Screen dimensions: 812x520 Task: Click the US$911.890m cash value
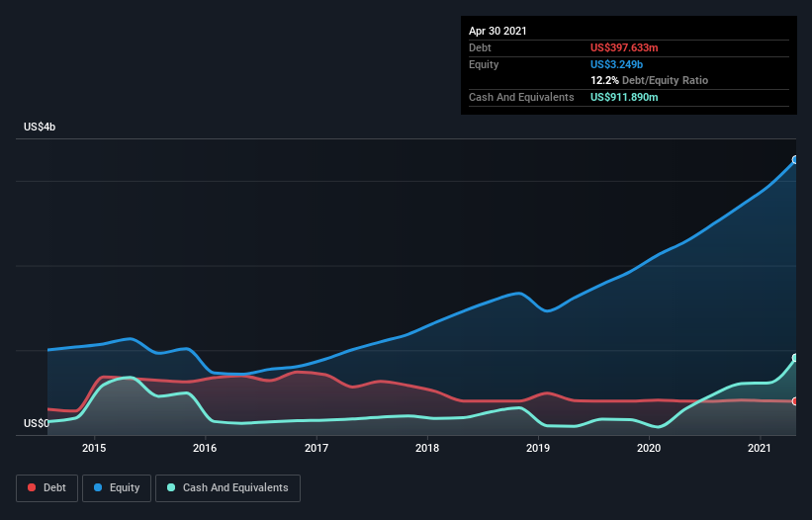pos(624,97)
